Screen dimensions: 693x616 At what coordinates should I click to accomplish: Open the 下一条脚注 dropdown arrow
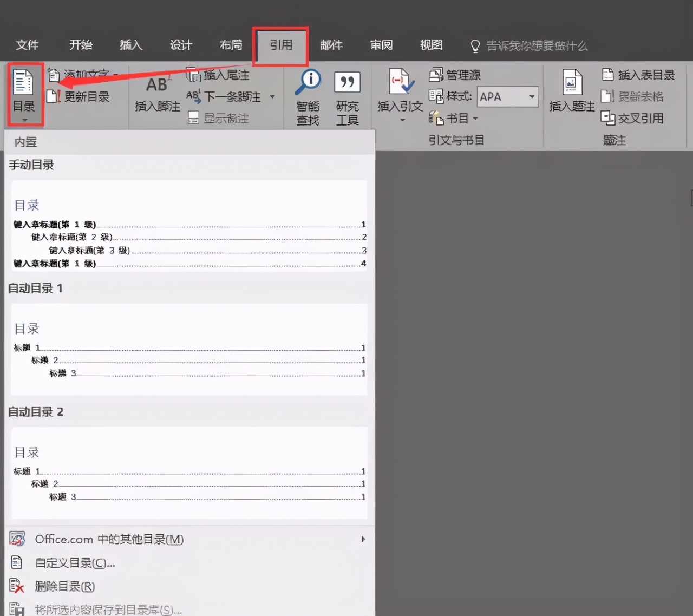point(272,97)
